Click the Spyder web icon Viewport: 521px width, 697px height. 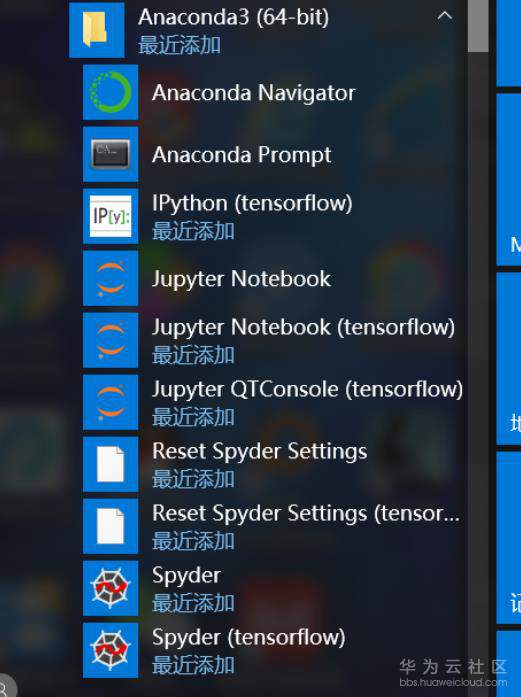click(x=110, y=589)
